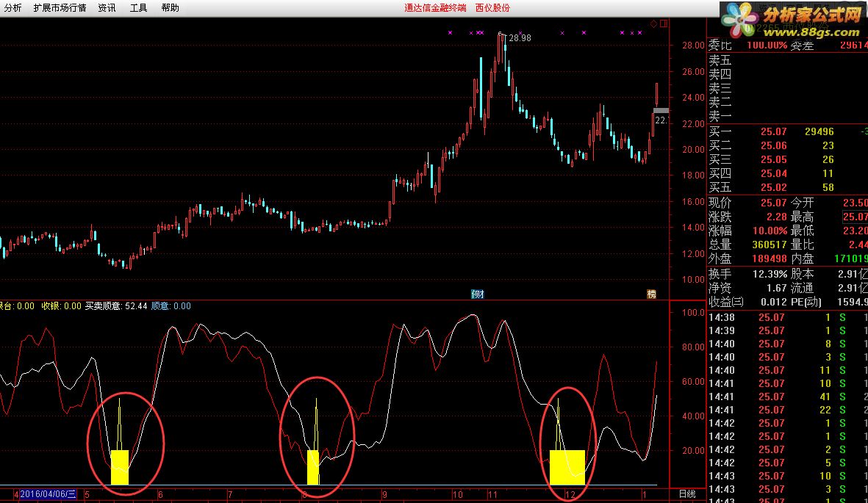Select the 14:40 trade with volume 8

tap(788, 344)
